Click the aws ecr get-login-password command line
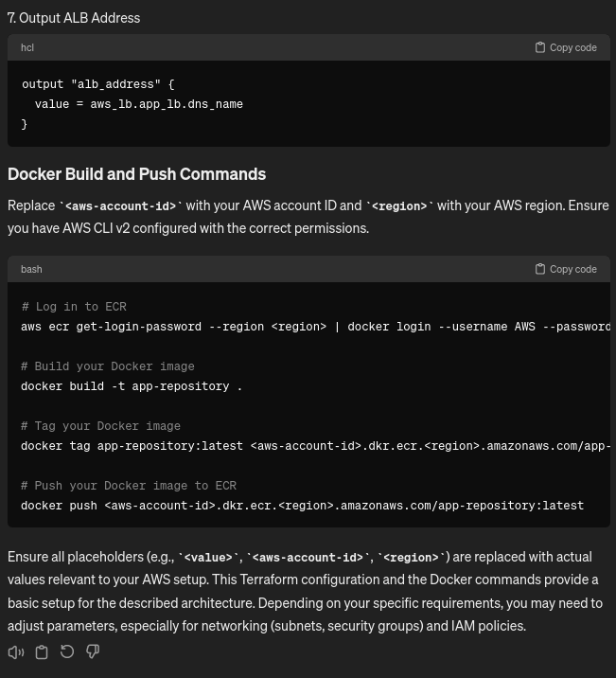The image size is (616, 678). pyautogui.click(x=315, y=327)
